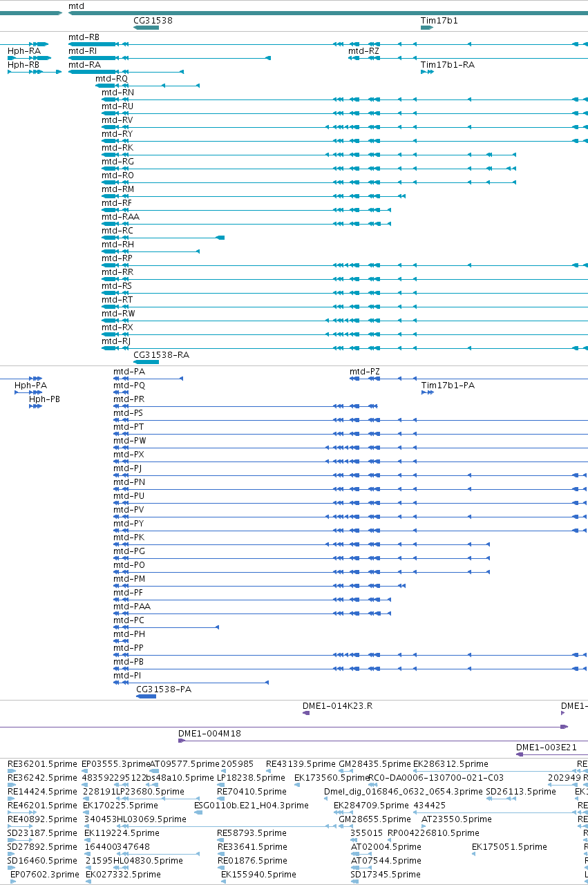Select the Hph-RB transcript label
The width and height of the screenshot is (588, 885).
click(x=23, y=64)
